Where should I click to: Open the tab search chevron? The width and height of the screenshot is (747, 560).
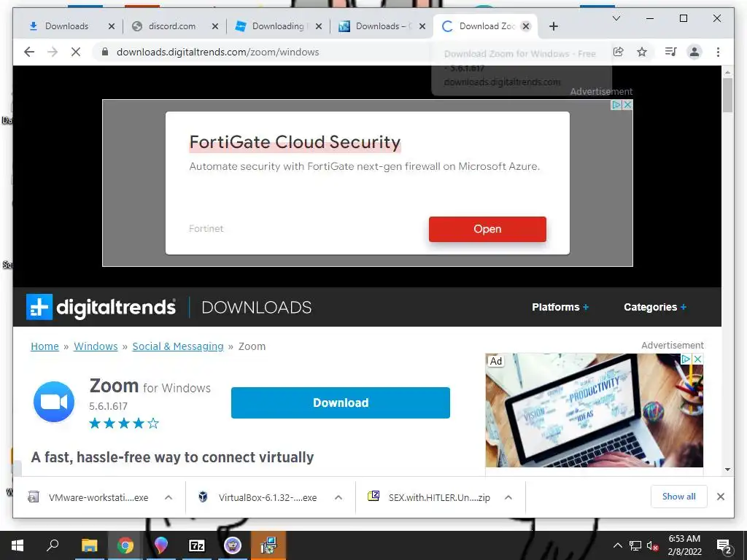coord(616,18)
